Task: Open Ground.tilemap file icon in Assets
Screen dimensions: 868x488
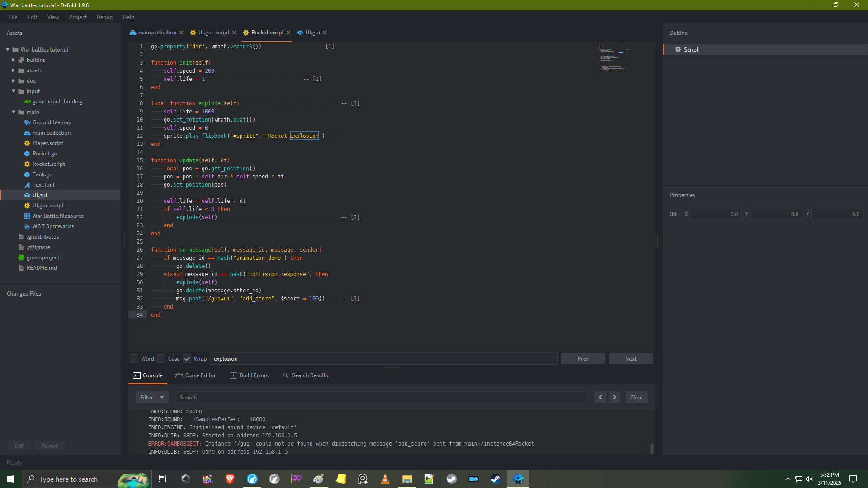Action: coord(27,122)
